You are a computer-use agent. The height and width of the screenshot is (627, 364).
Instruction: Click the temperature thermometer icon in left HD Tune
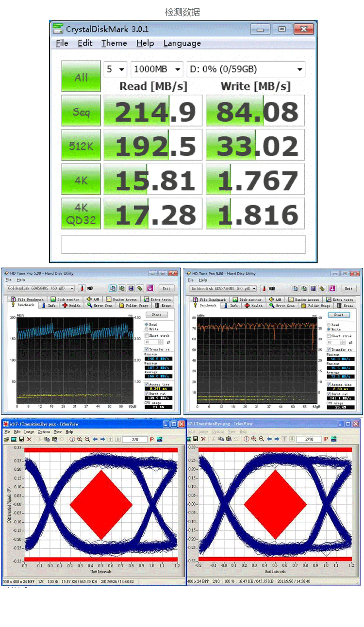click(82, 288)
